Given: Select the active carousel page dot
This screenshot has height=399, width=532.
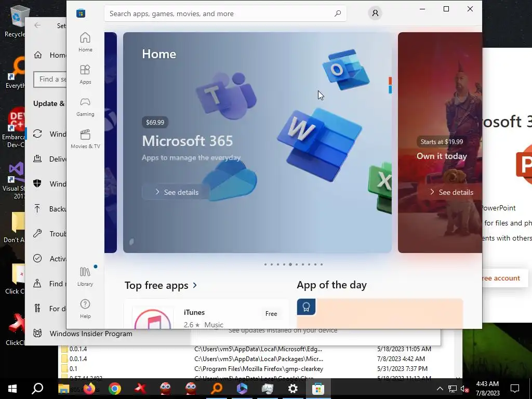Looking at the screenshot, I should click(290, 264).
